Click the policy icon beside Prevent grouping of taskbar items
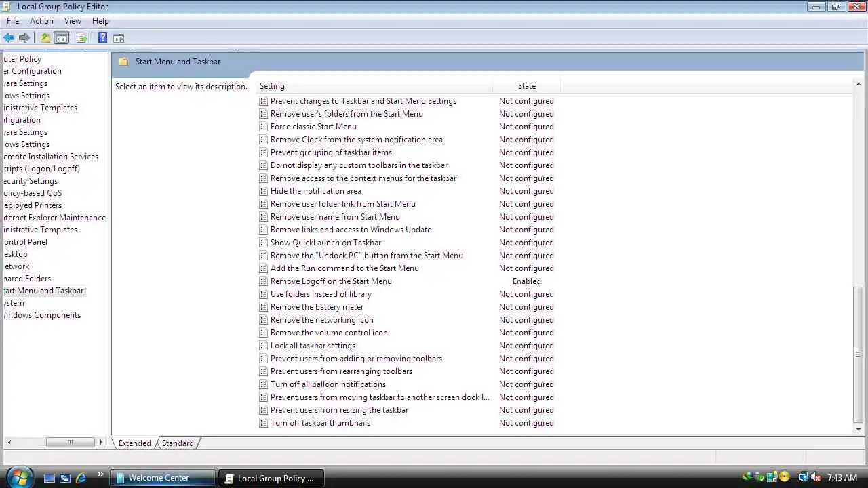This screenshot has width=868, height=488. [x=264, y=152]
